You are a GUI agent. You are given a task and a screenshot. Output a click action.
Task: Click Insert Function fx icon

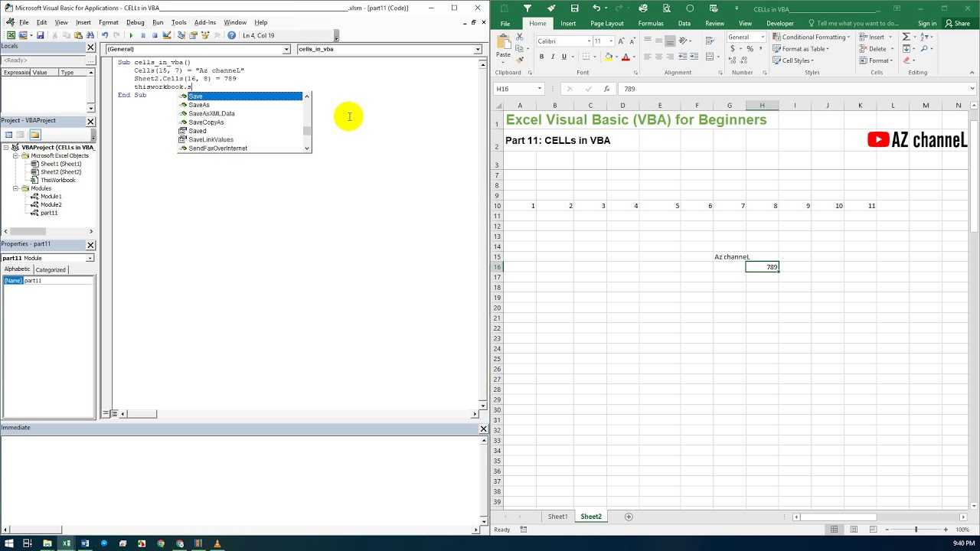click(606, 89)
